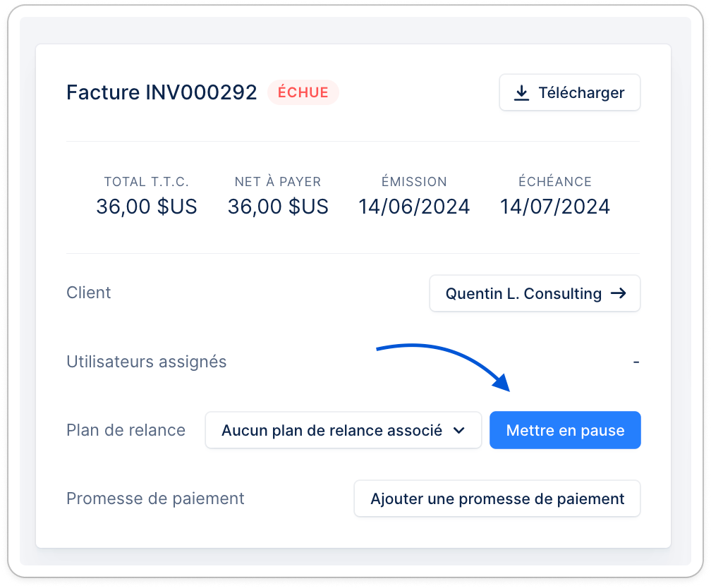Select the Total T.T.C. amount 36,00 $US

[x=147, y=207]
